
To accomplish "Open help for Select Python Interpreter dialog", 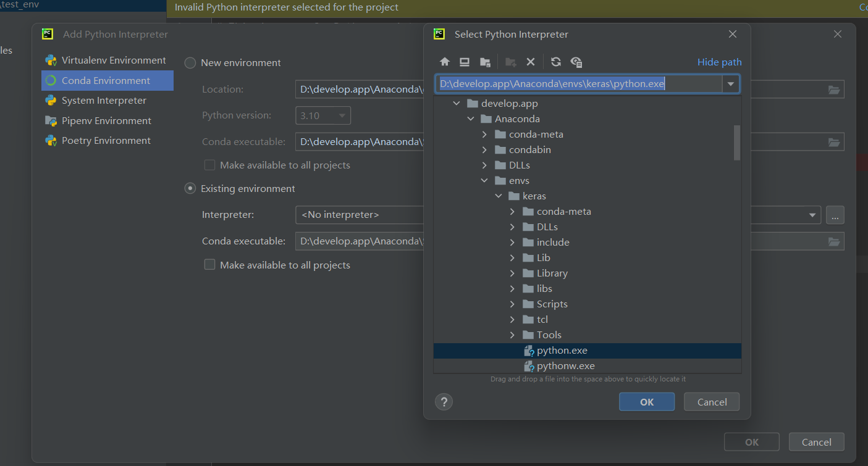I will click(x=444, y=402).
